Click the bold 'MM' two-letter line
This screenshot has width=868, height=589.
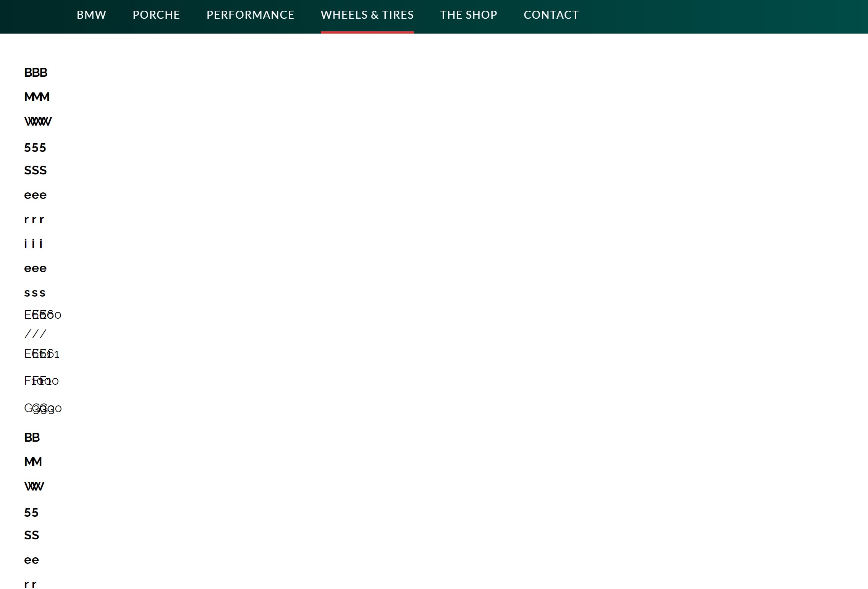tap(33, 462)
